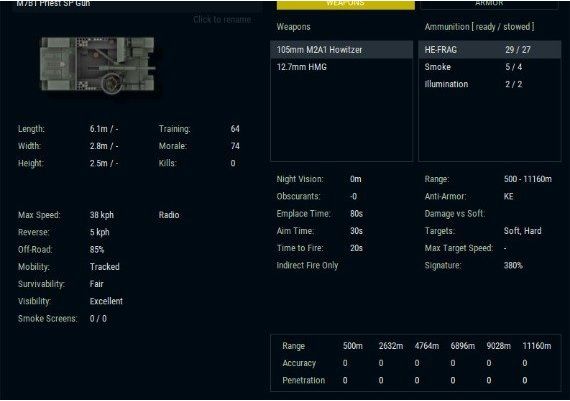The image size is (570, 401).
Task: Click the Survivability value Fair
Action: [x=97, y=284]
